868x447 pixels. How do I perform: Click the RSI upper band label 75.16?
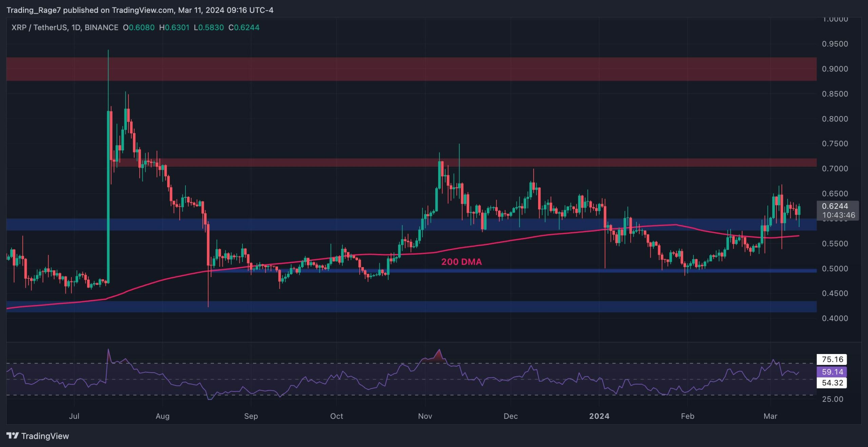(832, 359)
